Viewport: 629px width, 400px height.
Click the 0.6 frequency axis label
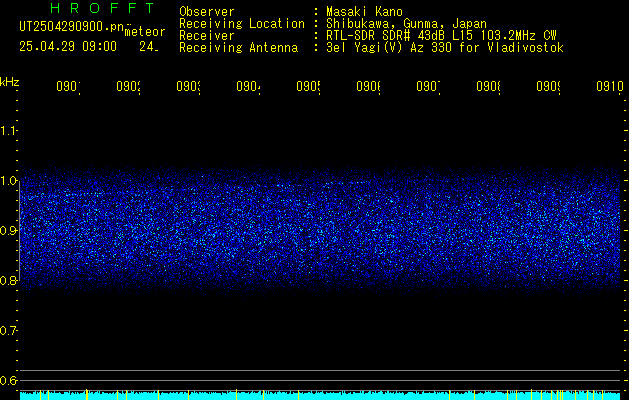tap(8, 380)
